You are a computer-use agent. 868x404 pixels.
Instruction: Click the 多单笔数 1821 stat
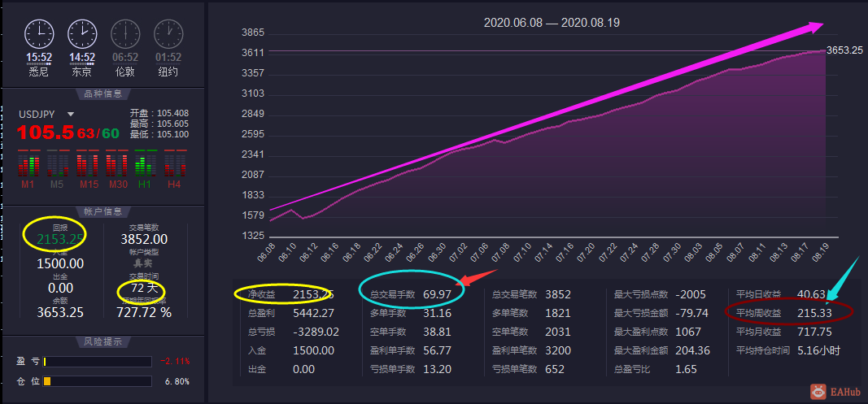click(x=531, y=313)
